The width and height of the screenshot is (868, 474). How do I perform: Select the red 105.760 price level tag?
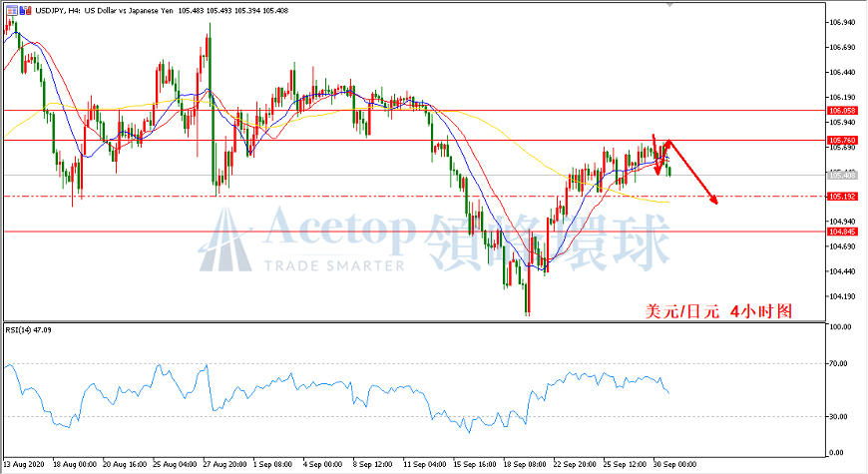pos(842,141)
